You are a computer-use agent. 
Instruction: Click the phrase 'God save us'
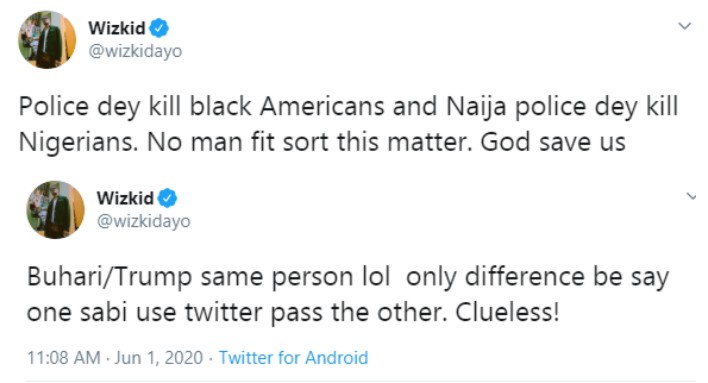point(553,142)
